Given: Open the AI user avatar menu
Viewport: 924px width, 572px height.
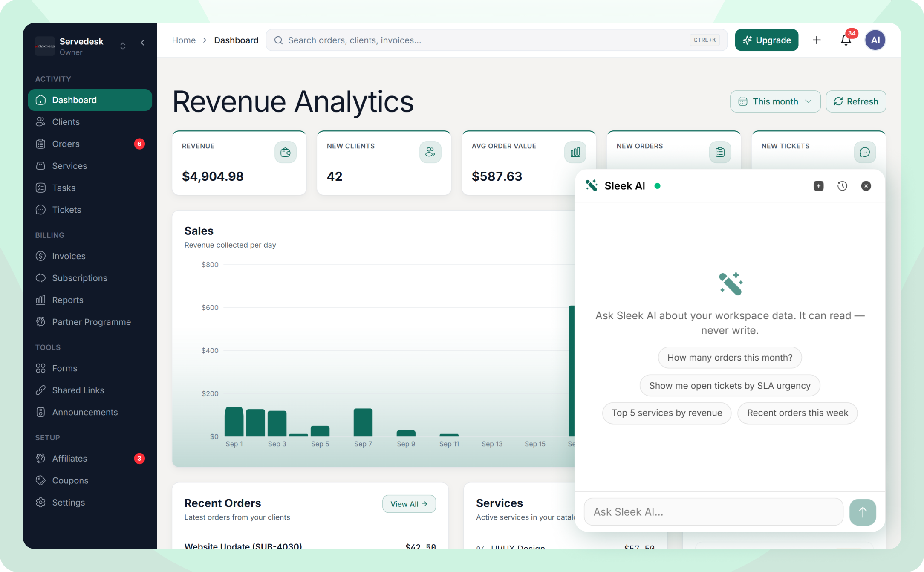Looking at the screenshot, I should coord(875,40).
